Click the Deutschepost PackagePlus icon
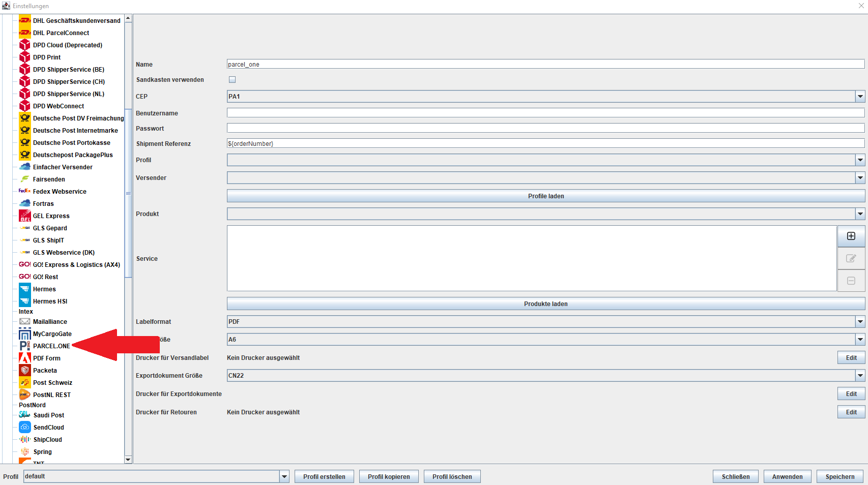The width and height of the screenshot is (868, 485). 25,155
